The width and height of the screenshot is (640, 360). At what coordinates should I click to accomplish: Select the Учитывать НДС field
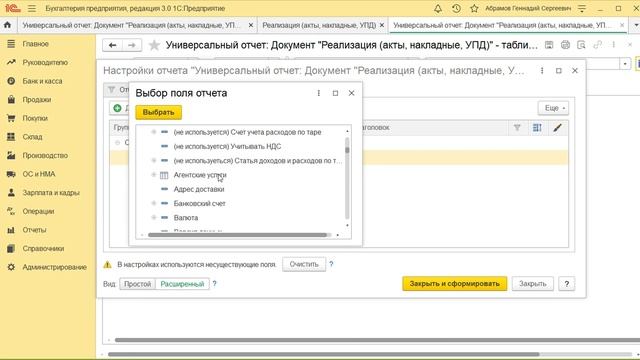pyautogui.click(x=227, y=147)
